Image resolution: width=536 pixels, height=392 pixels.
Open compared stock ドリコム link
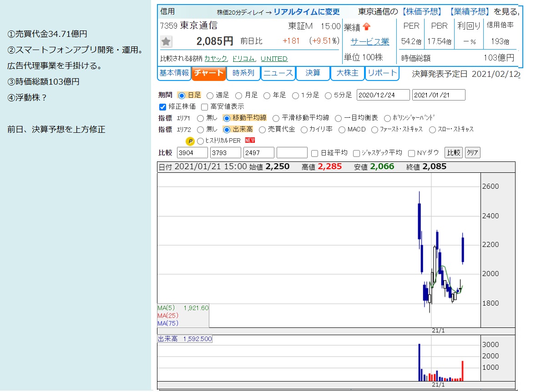243,59
